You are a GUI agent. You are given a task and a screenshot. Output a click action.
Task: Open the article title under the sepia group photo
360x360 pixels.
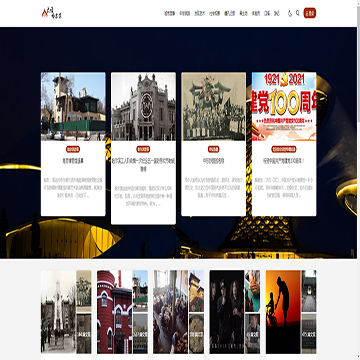click(x=214, y=161)
